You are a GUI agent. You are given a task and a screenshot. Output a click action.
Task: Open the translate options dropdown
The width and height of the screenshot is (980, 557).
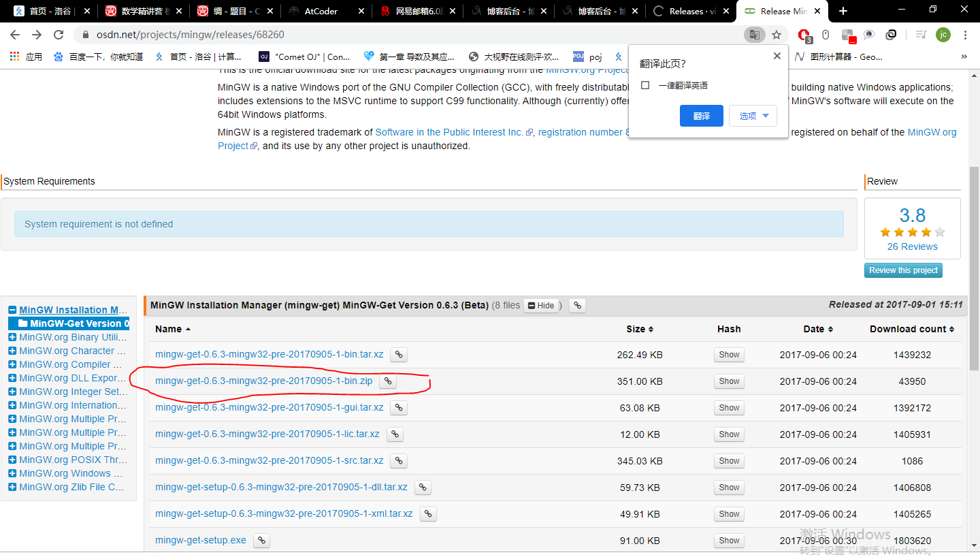click(x=753, y=116)
